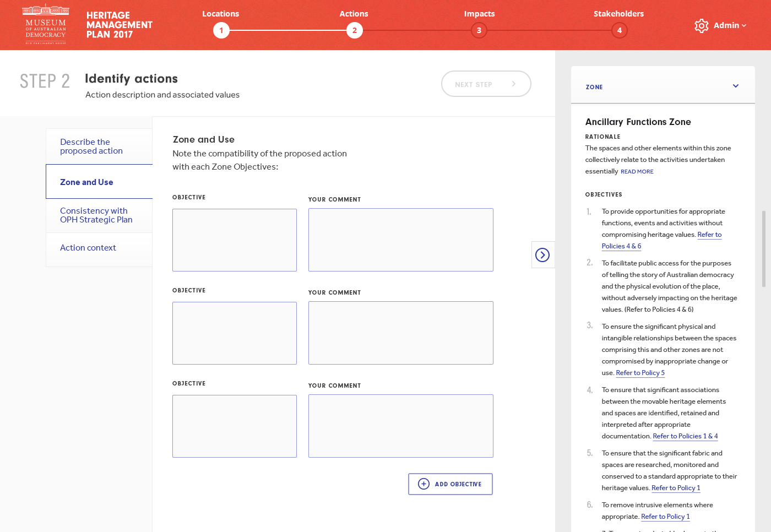This screenshot has height=532, width=771.
Task: Click the Next Step button
Action: [x=486, y=84]
